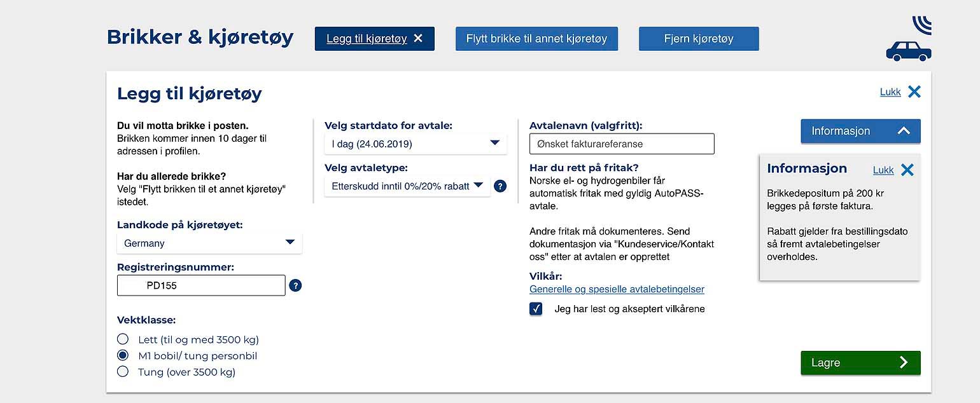
Task: Click the Ønsket fakturareferanse input field
Action: tap(622, 144)
